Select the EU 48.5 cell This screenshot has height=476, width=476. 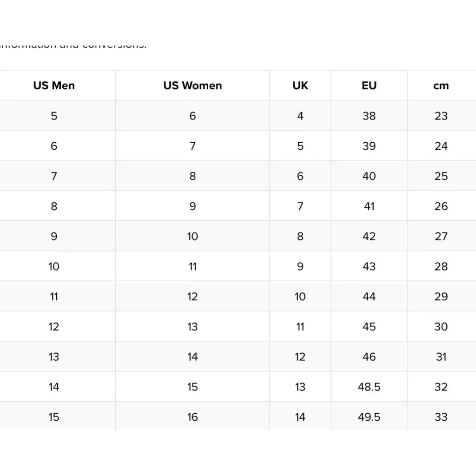click(x=369, y=387)
